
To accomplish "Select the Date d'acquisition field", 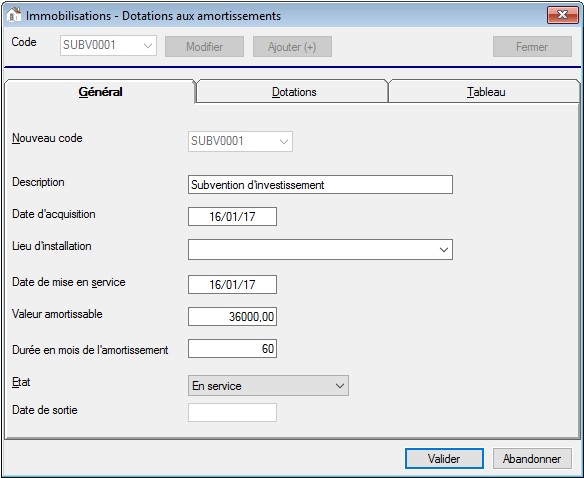I will coord(232,216).
